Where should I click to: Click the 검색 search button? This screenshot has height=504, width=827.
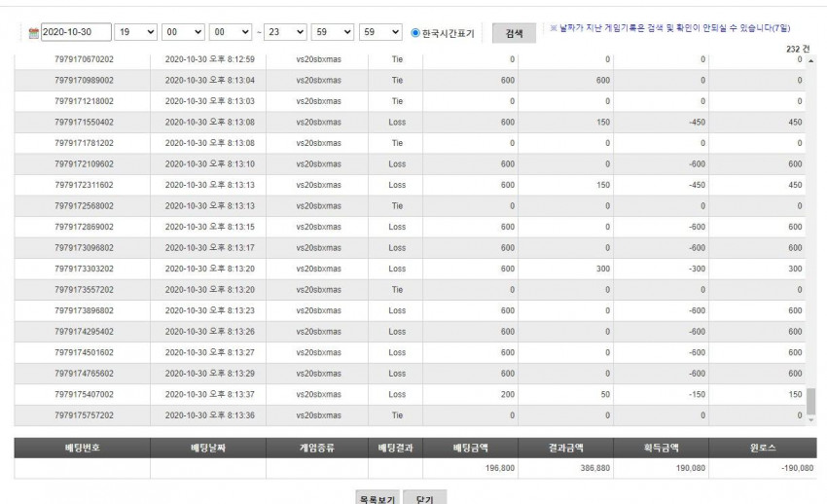tap(514, 33)
